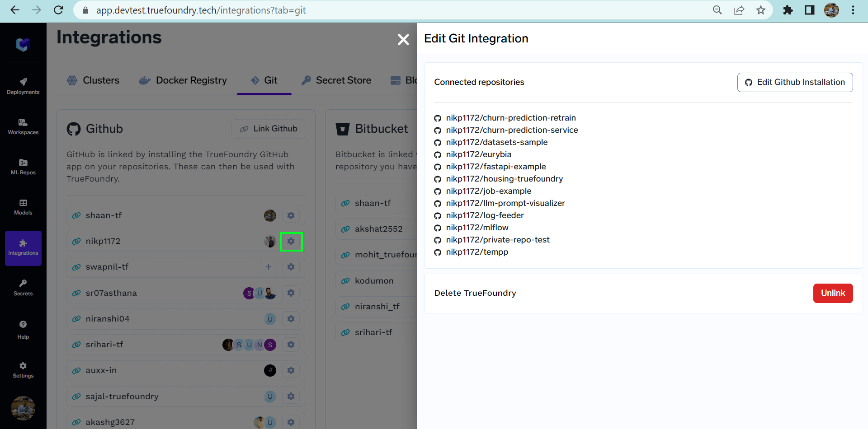Select the Git tab
Screen dimensions: 868x429
pyautogui.click(x=264, y=80)
